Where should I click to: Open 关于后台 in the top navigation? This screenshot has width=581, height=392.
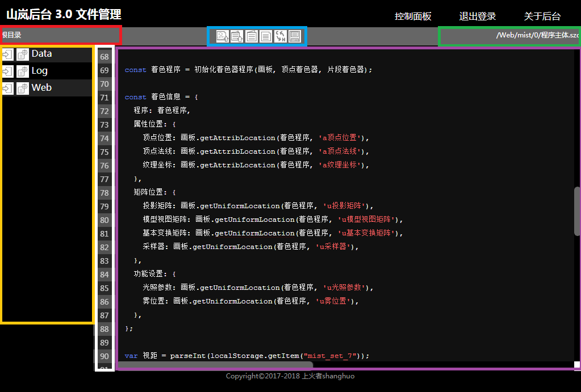[542, 16]
